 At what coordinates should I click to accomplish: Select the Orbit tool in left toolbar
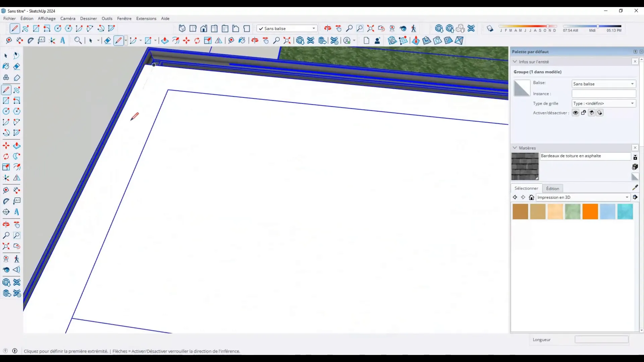6,225
